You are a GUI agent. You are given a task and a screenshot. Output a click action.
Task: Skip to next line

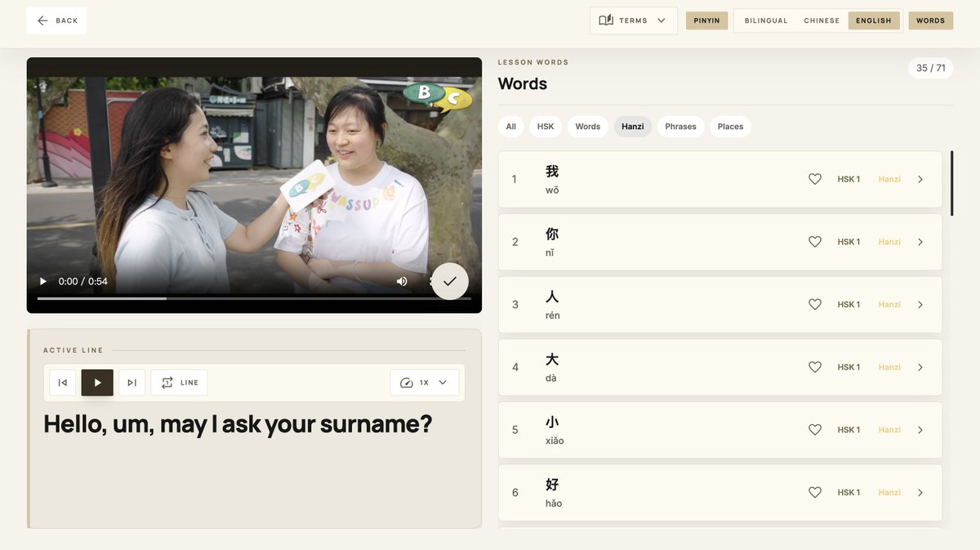click(131, 382)
